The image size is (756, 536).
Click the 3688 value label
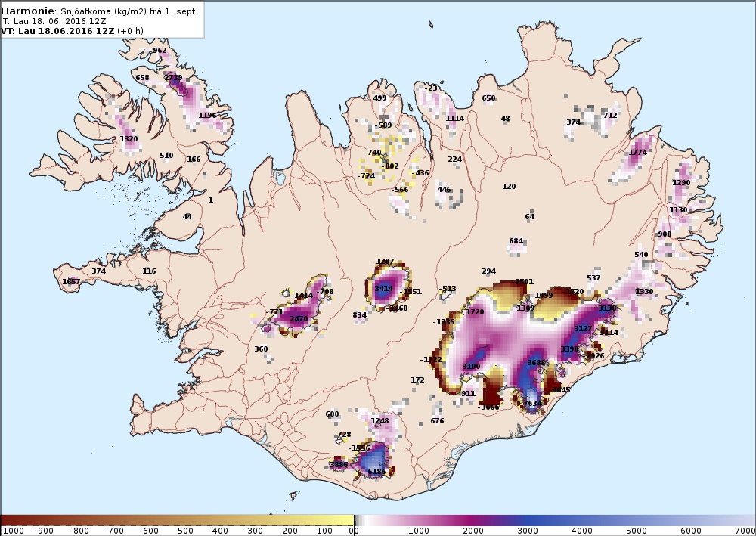pos(536,362)
